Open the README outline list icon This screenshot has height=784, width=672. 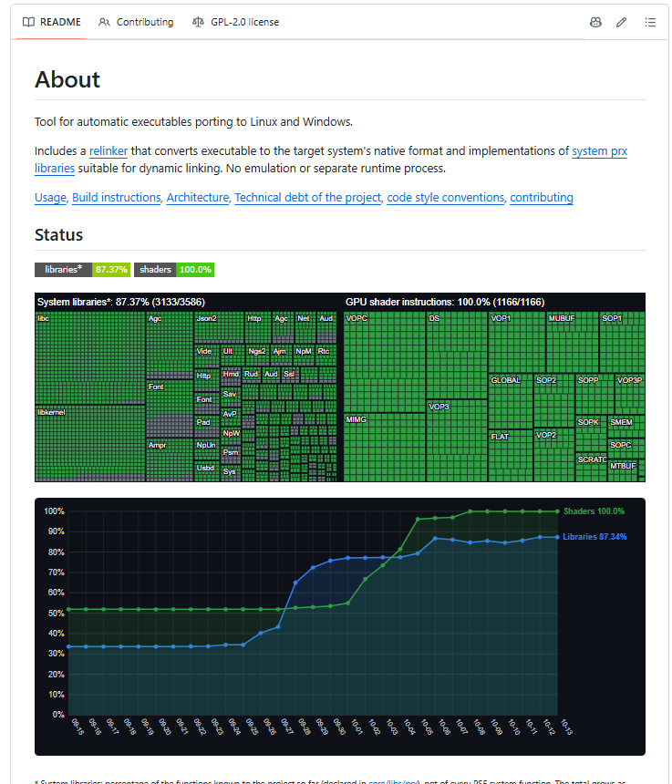[x=650, y=22]
